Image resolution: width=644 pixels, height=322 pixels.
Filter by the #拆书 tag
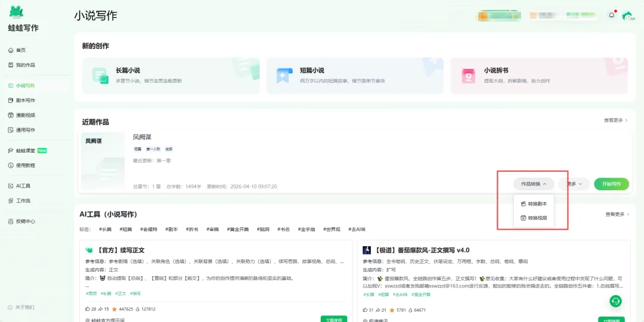pyautogui.click(x=192, y=229)
